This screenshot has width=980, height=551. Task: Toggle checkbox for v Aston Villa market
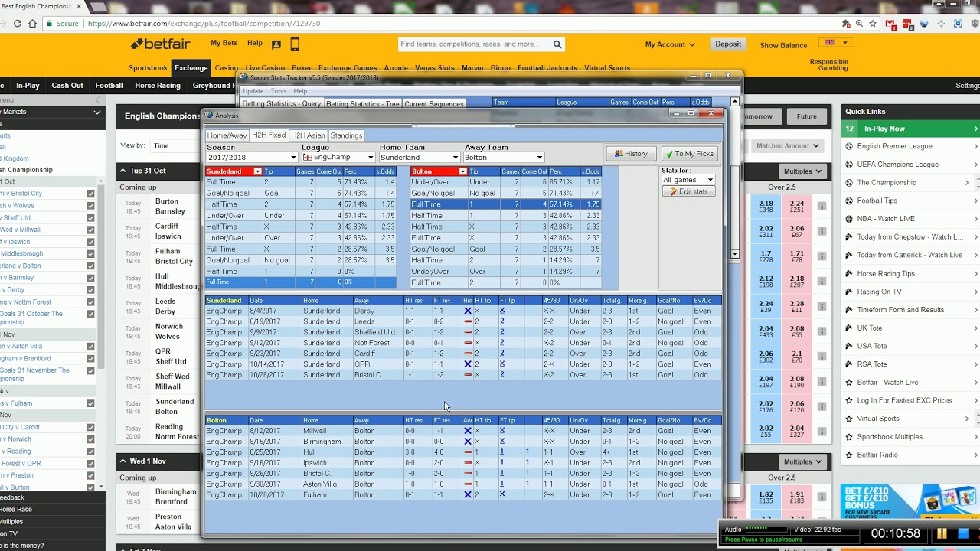[x=90, y=347]
